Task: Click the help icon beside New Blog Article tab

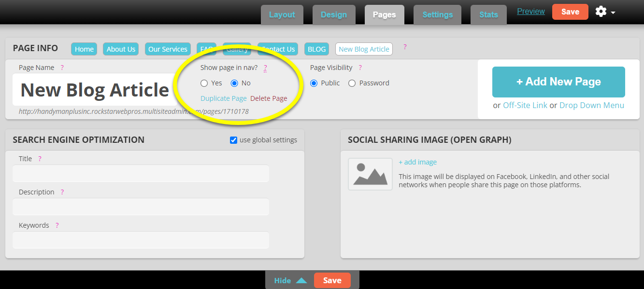Action: [405, 47]
